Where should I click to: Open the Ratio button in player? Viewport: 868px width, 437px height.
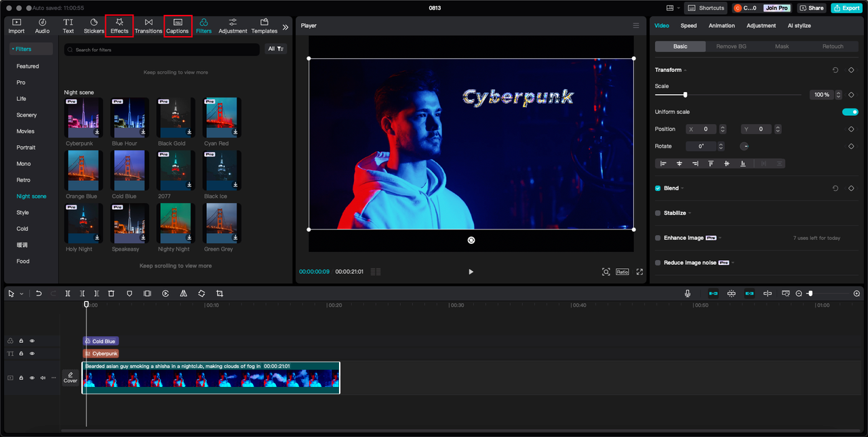click(622, 272)
